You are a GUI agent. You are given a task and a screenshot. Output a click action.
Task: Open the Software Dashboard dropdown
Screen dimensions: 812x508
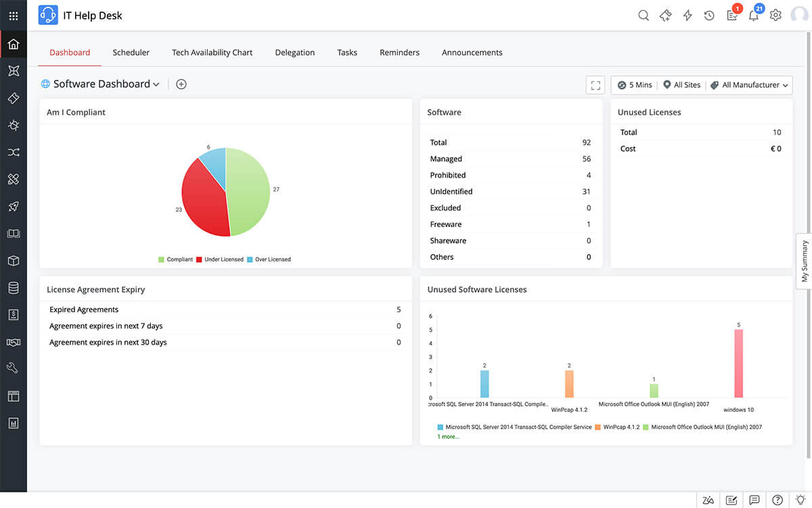click(x=156, y=84)
